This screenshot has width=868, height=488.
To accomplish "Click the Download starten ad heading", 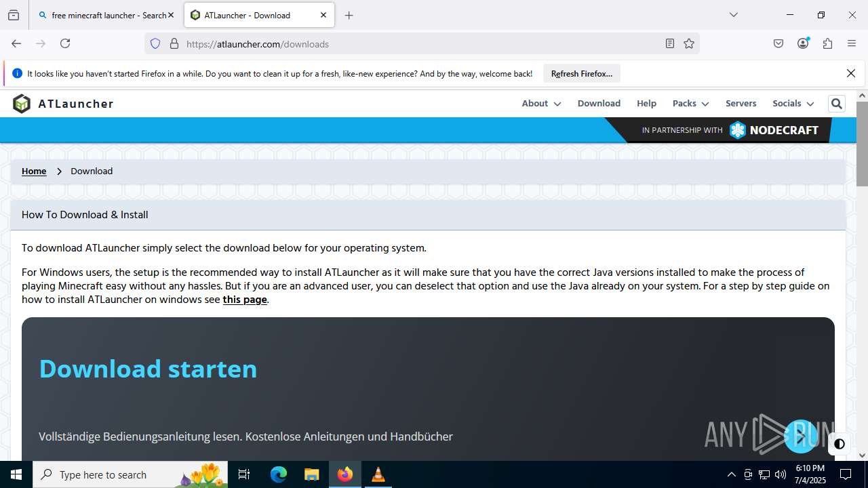I will coord(148,369).
